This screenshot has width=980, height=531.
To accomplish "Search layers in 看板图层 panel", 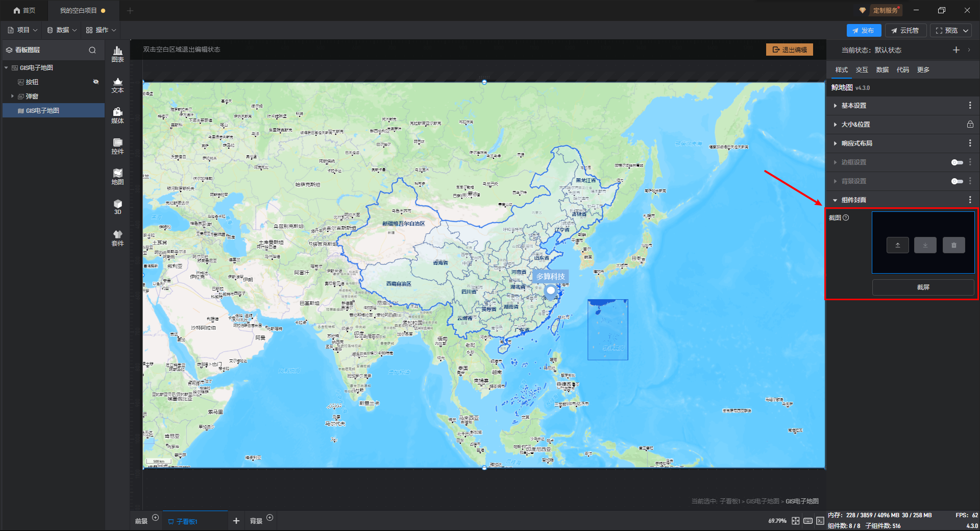I will [92, 50].
